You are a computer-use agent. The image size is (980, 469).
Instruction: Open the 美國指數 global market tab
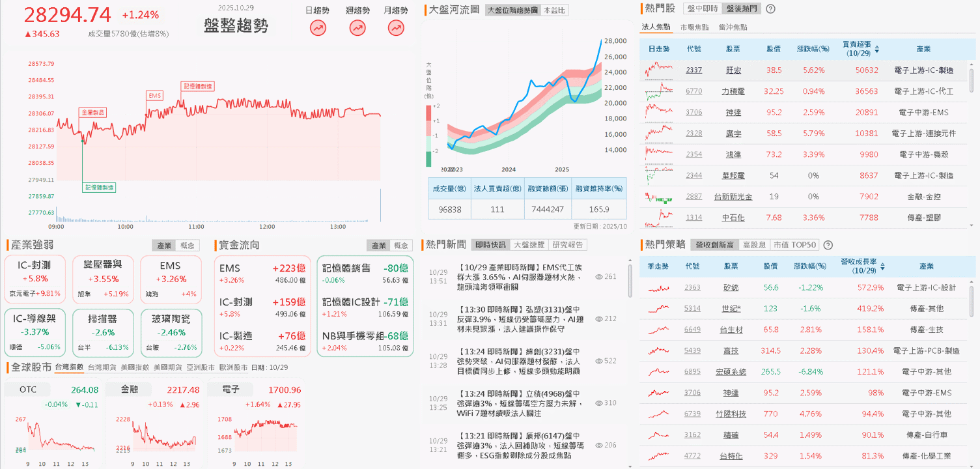click(x=135, y=367)
